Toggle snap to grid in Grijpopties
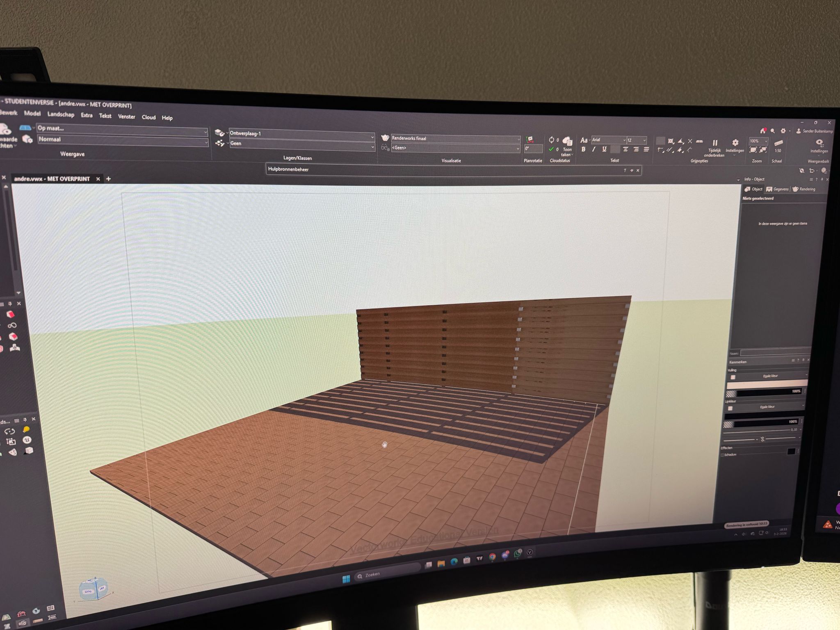Viewport: 840px width, 630px height. (x=660, y=141)
